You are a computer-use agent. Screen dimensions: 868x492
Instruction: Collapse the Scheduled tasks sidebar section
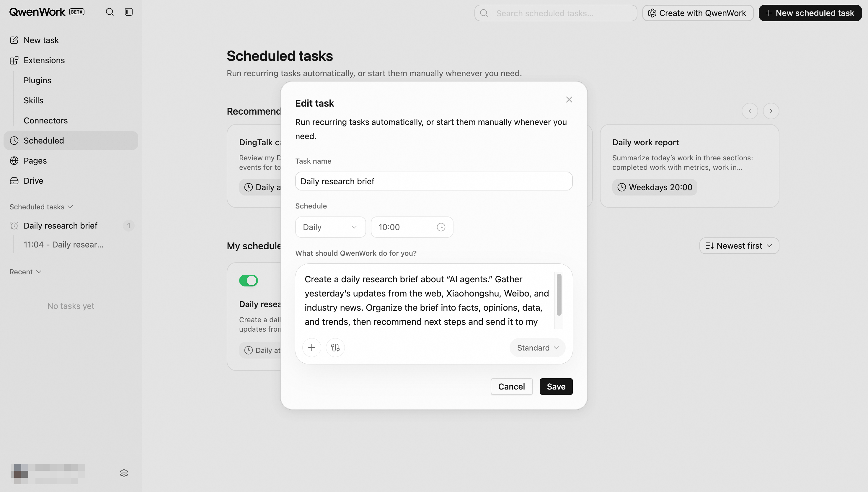[x=41, y=207]
